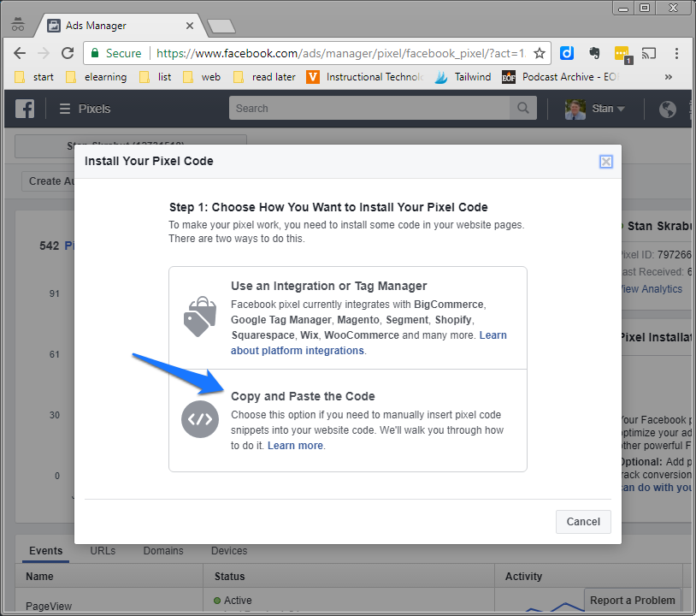Open Learn about platform integrations link
Image resolution: width=696 pixels, height=616 pixels.
(297, 351)
